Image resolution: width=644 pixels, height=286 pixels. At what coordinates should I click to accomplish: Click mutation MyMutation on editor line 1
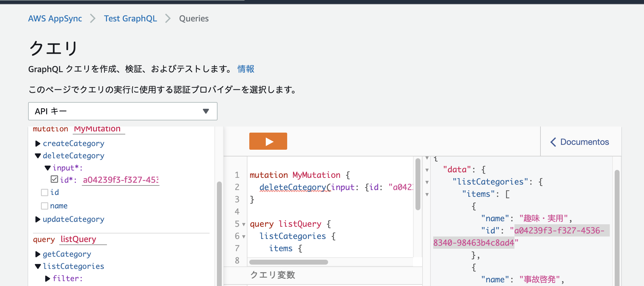tap(295, 175)
